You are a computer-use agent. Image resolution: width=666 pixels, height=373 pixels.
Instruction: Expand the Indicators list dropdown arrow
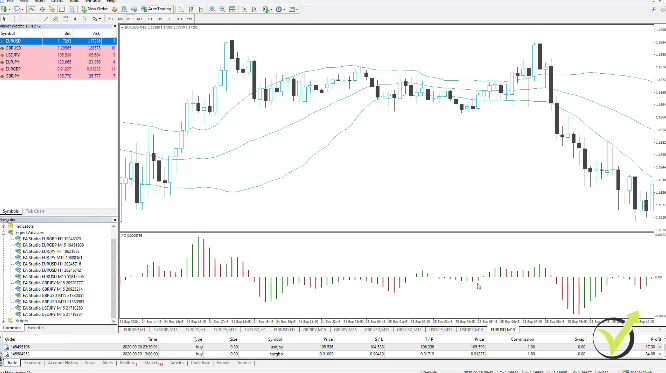point(271,9)
